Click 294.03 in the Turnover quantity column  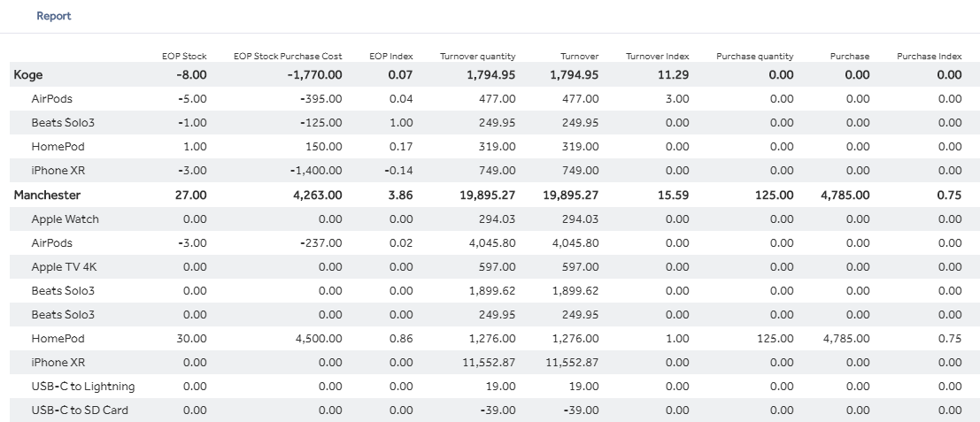pyautogui.click(x=498, y=219)
